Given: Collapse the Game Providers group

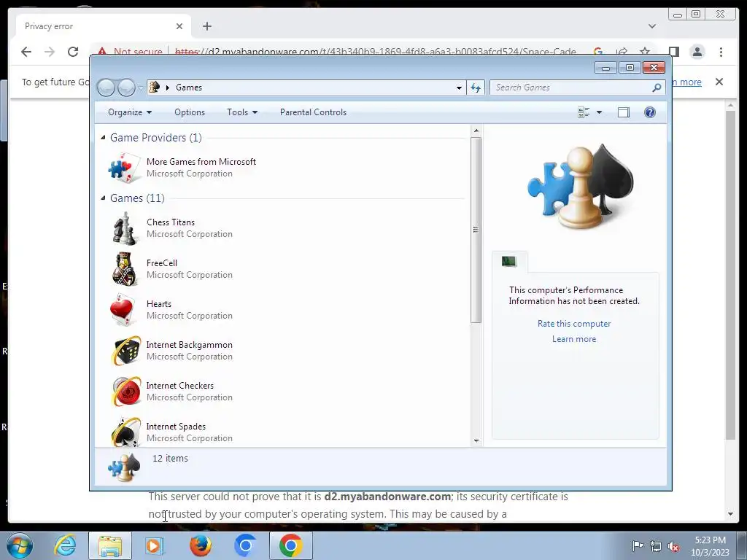Looking at the screenshot, I should 103,137.
